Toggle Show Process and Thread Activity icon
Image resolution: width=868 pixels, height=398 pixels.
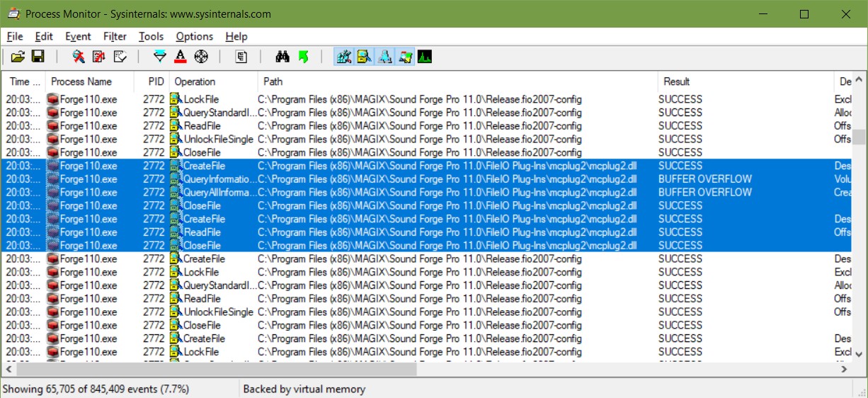pyautogui.click(x=405, y=57)
